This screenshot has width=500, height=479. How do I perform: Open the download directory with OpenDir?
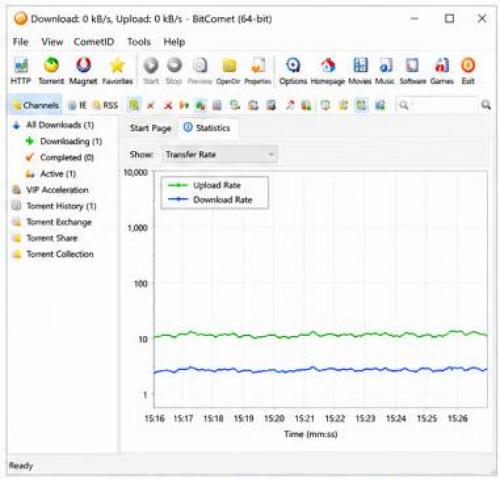point(228,71)
